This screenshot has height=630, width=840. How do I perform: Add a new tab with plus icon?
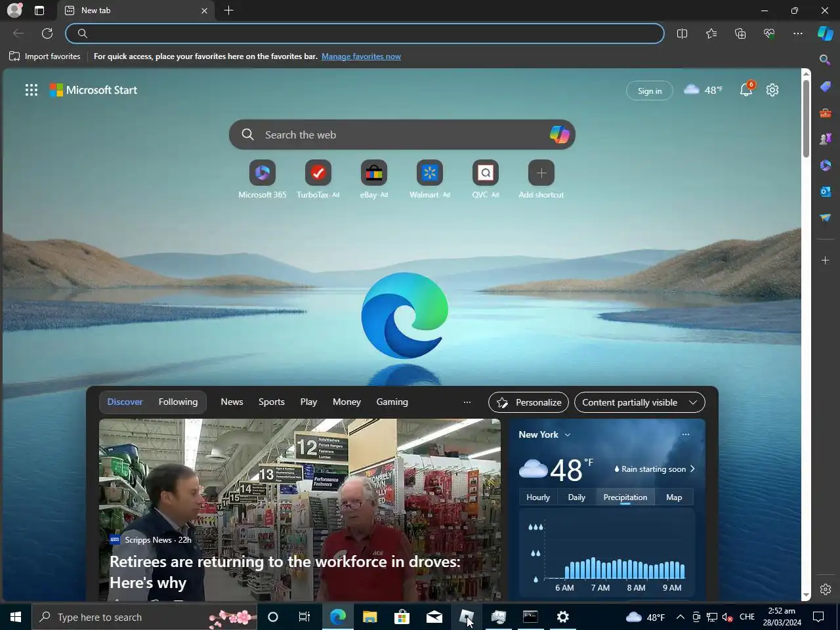pyautogui.click(x=228, y=10)
